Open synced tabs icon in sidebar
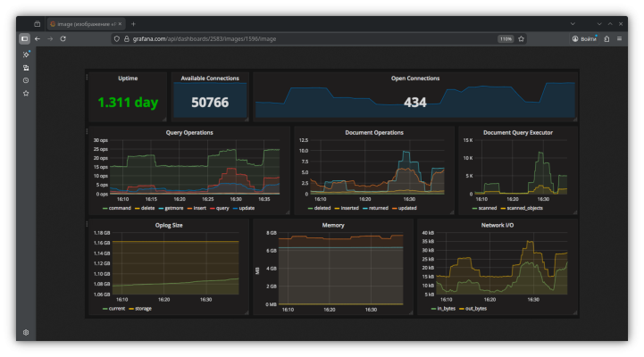Viewport: 644px width, 357px height. (26, 68)
